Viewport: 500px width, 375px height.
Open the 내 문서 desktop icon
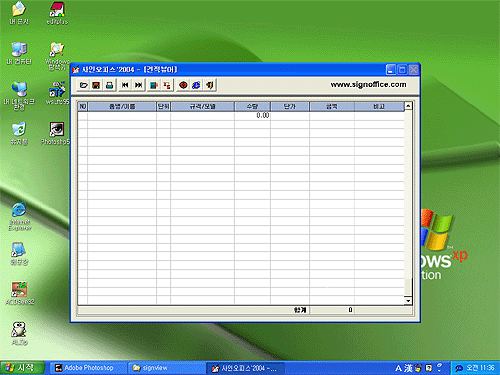[x=19, y=13]
